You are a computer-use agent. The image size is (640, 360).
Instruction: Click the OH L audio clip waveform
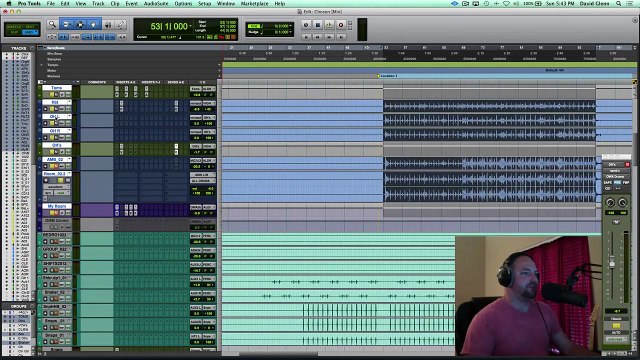pos(489,120)
